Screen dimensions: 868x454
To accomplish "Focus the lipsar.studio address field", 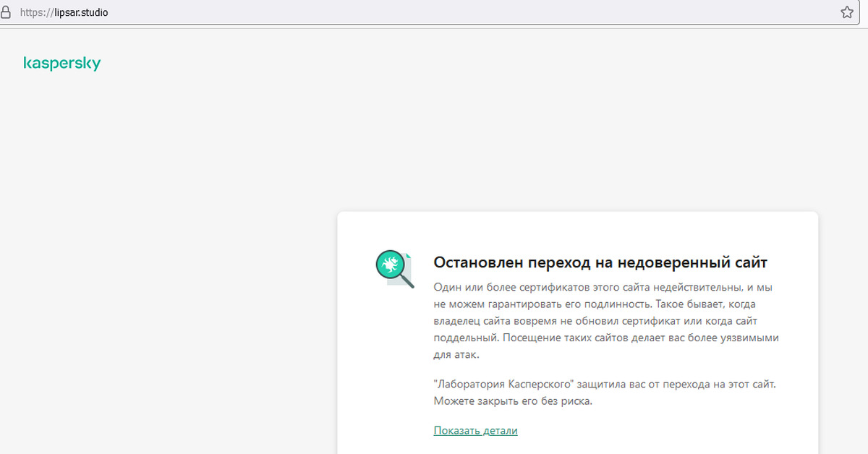I will (86, 13).
